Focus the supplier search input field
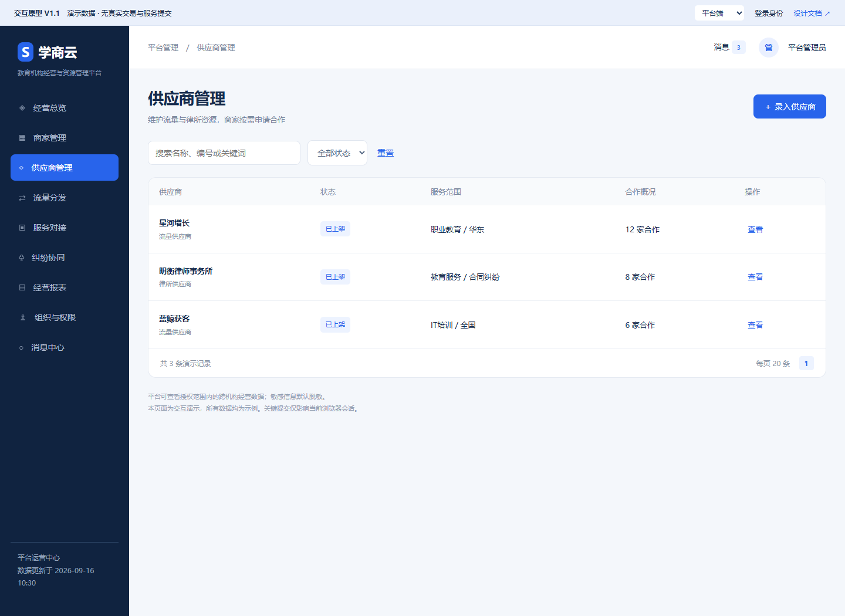 224,153
